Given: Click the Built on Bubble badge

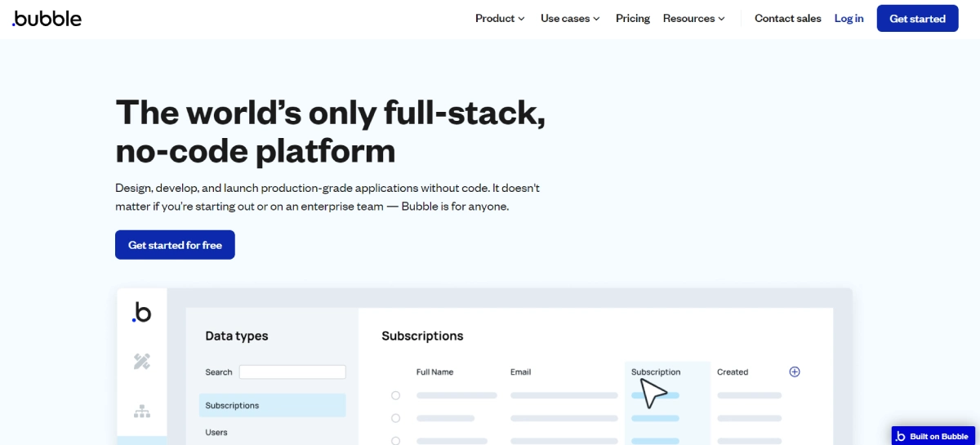Looking at the screenshot, I should (933, 436).
